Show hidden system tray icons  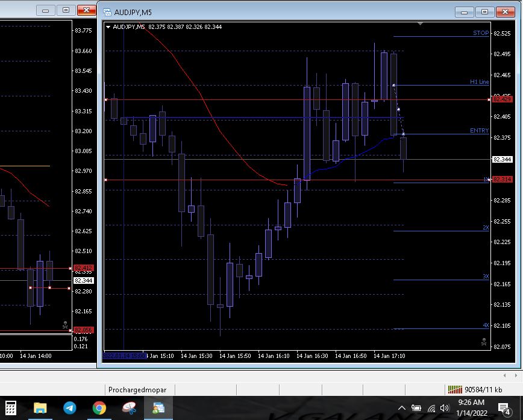tap(402, 408)
